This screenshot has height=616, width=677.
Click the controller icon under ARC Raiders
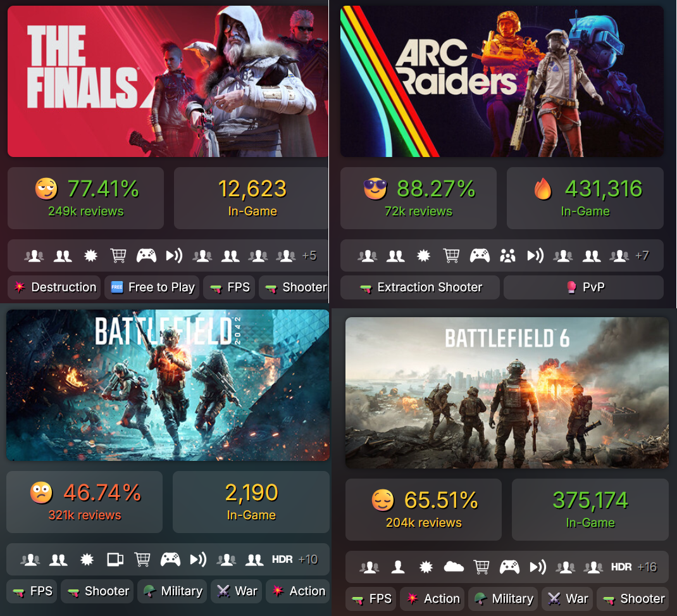(480, 256)
